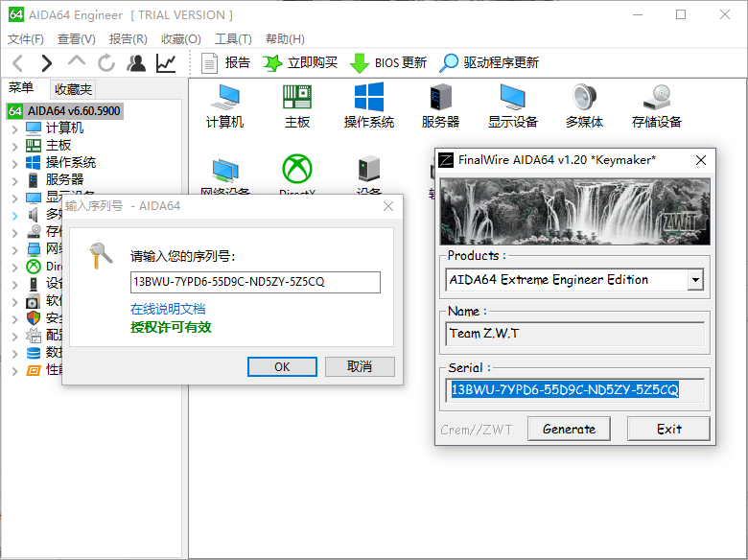Open 驱动程序更新 driver update
The width and height of the screenshot is (748, 560).
(x=489, y=63)
